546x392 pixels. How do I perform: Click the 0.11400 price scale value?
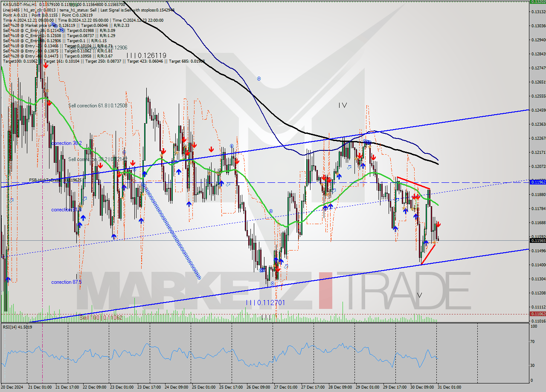click(x=538, y=265)
